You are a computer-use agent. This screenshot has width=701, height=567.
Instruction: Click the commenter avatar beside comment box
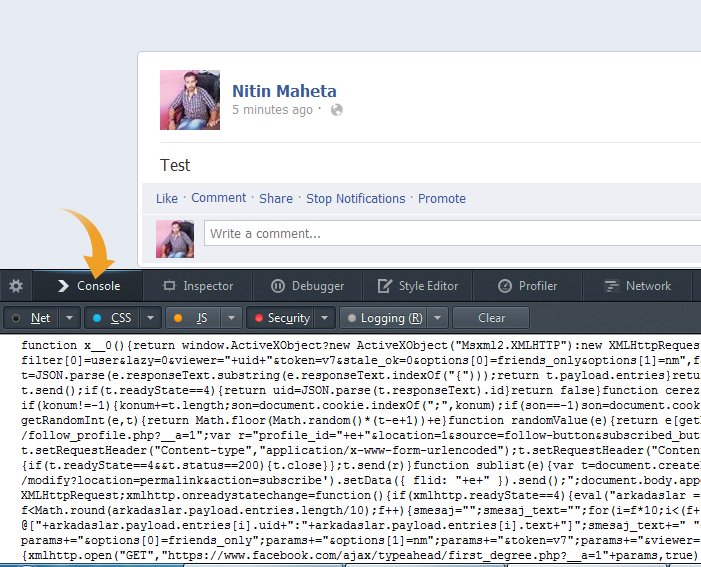tap(175, 239)
